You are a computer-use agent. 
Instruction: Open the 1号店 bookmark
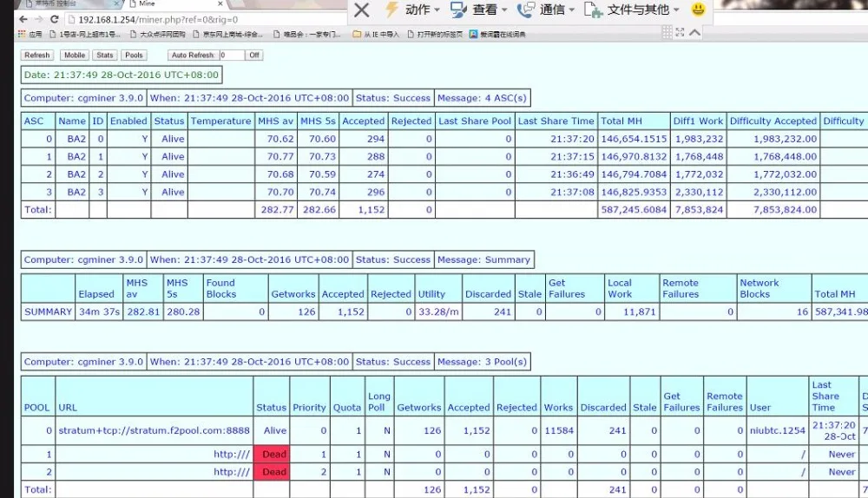[x=85, y=35]
